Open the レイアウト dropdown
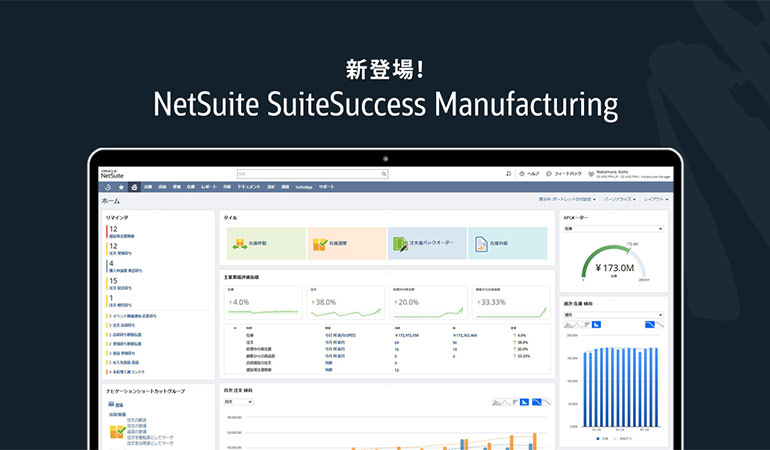Viewport: 770px width, 450px height. [x=656, y=199]
